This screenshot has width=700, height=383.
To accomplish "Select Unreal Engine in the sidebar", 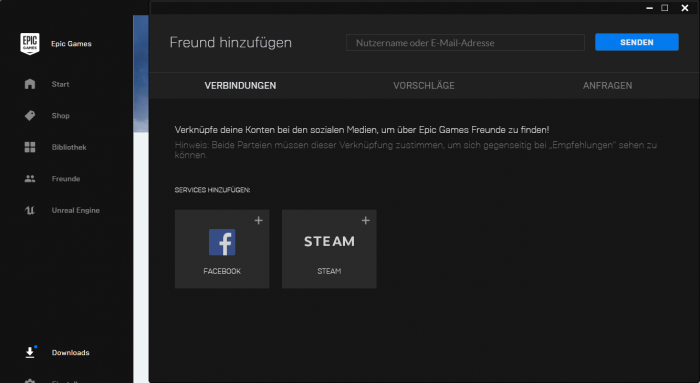I will tap(75, 210).
